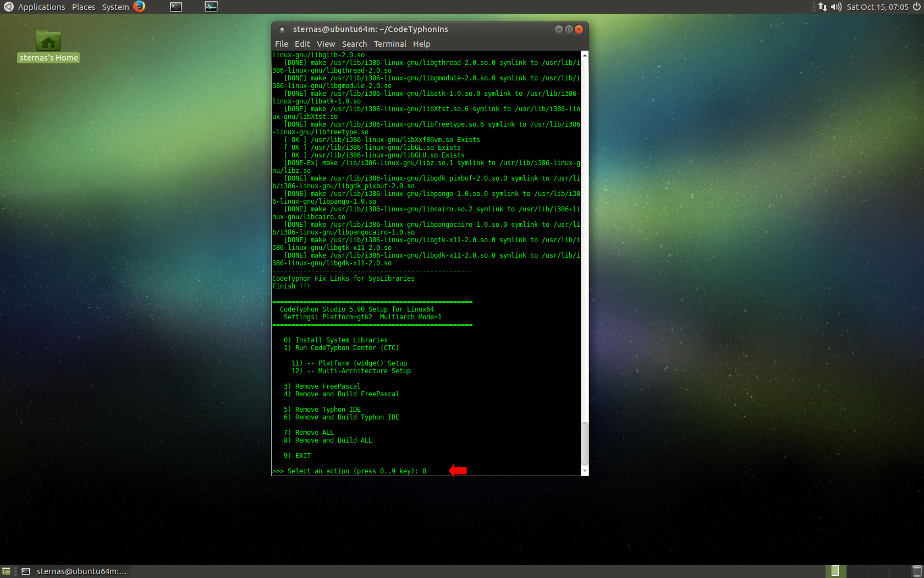Click 'CodeTyphon Fix Links for SysLibraries' text
The height and width of the screenshot is (578, 924).
coord(343,279)
